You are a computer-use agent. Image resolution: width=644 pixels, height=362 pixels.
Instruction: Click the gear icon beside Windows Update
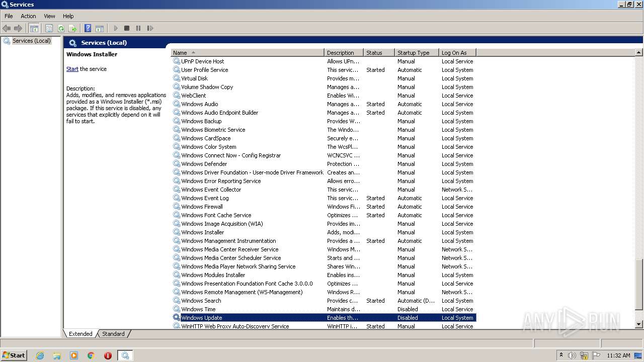pyautogui.click(x=176, y=317)
